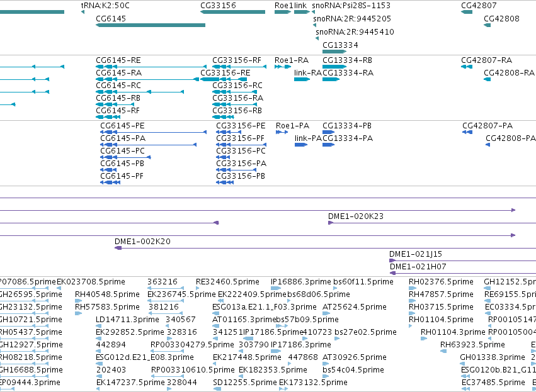
Task: Open EST RH63923.5prime
Action: pos(443,351)
